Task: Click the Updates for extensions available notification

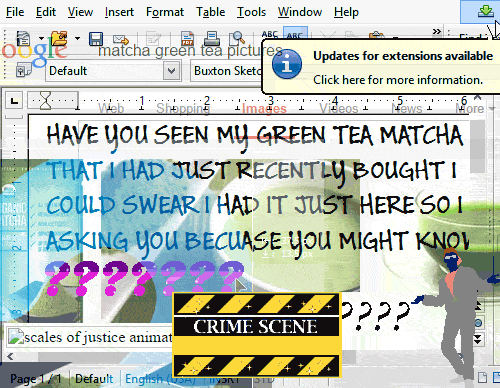Action: 381,67
